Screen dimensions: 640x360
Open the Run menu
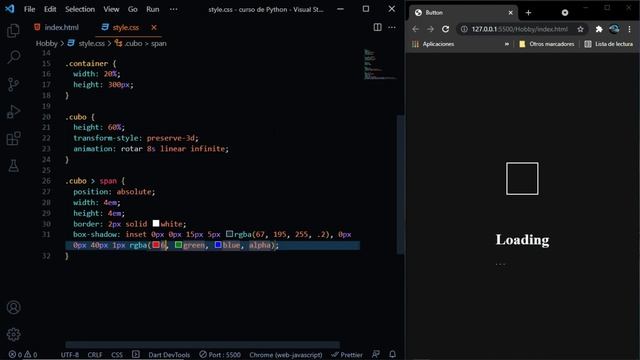[x=153, y=9]
